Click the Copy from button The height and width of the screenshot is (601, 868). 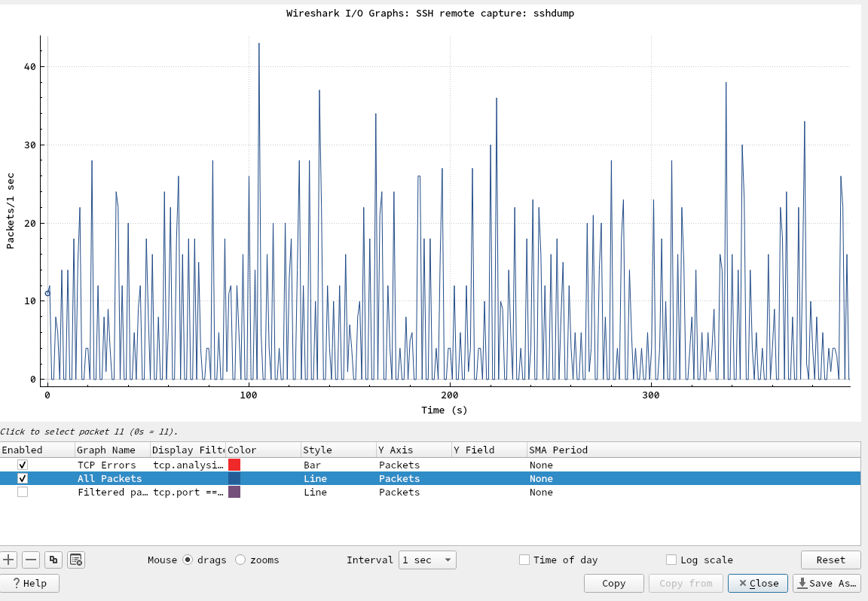[686, 583]
